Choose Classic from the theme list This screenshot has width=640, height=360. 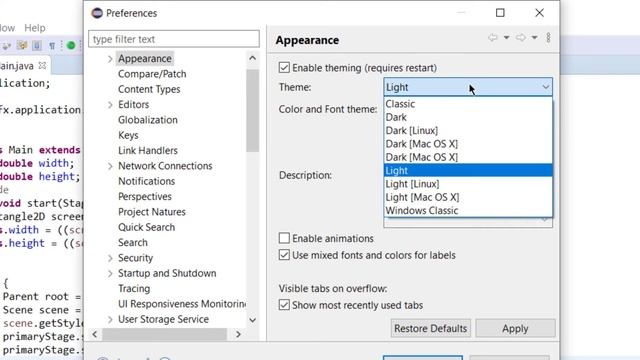468,104
